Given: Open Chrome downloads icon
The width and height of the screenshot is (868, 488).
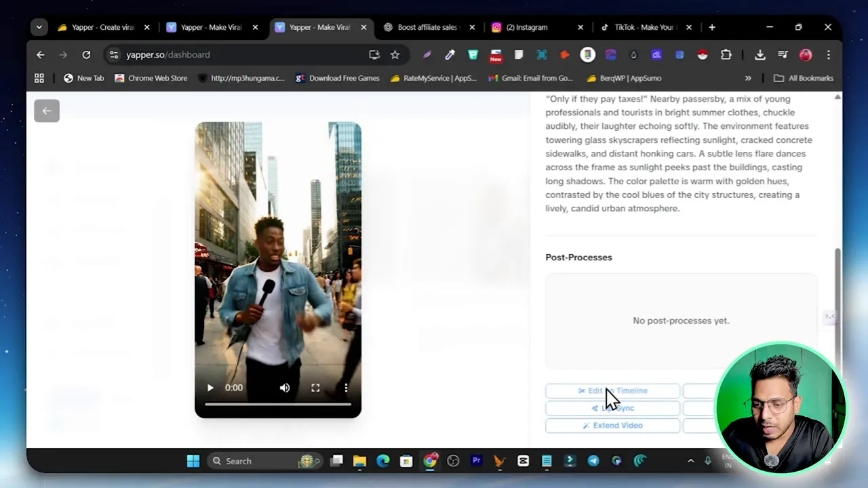Looking at the screenshot, I should click(759, 55).
